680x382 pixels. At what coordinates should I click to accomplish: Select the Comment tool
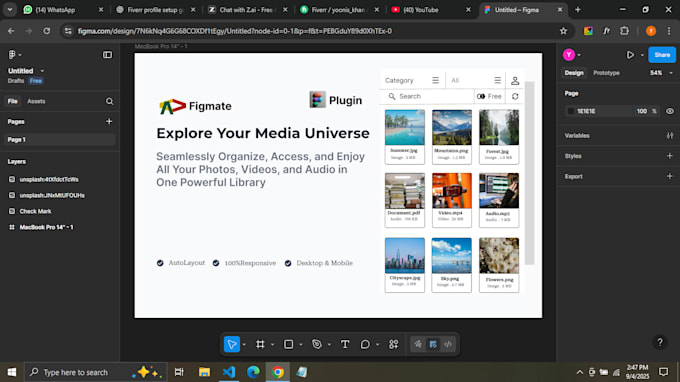point(365,344)
